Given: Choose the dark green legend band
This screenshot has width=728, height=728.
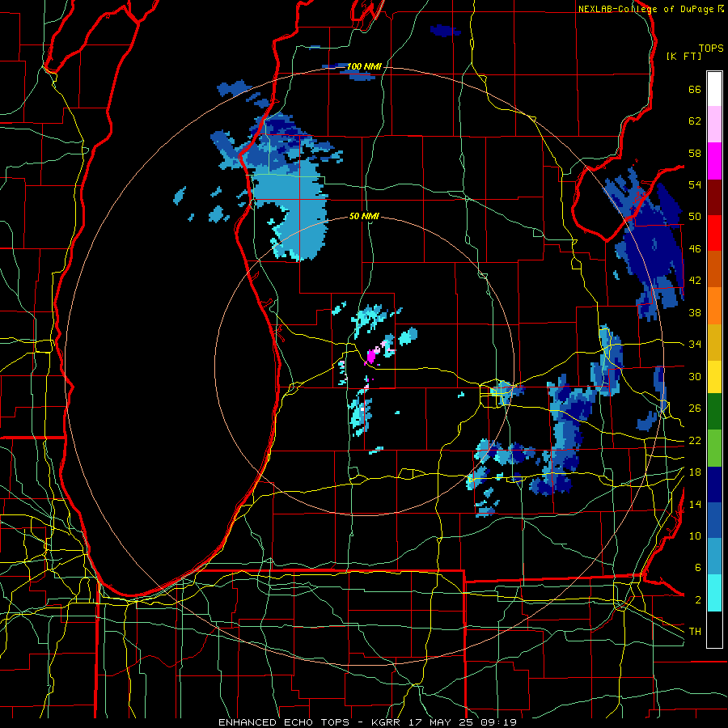Looking at the screenshot, I should pos(714,412).
